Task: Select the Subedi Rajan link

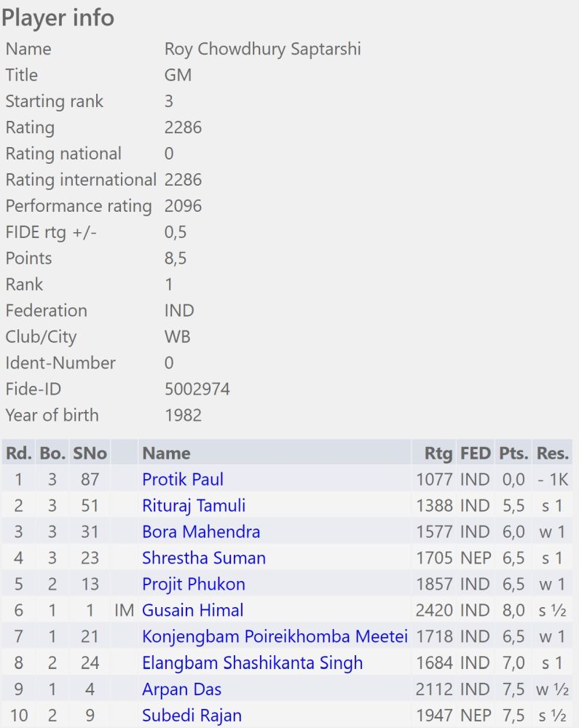Action: pos(192,715)
